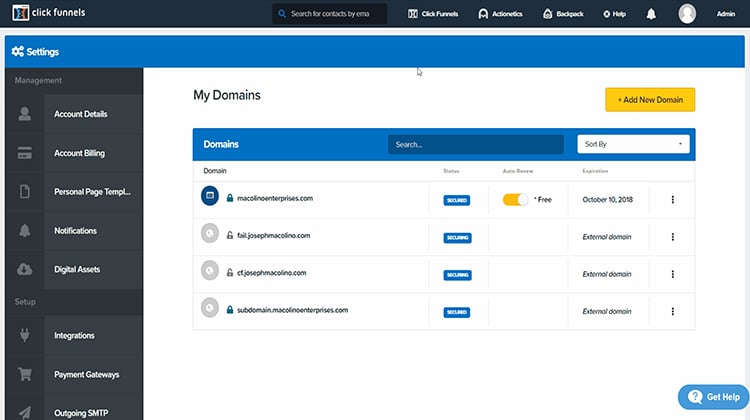The width and height of the screenshot is (750, 420).
Task: Select Account Details in sidebar
Action: pos(80,114)
